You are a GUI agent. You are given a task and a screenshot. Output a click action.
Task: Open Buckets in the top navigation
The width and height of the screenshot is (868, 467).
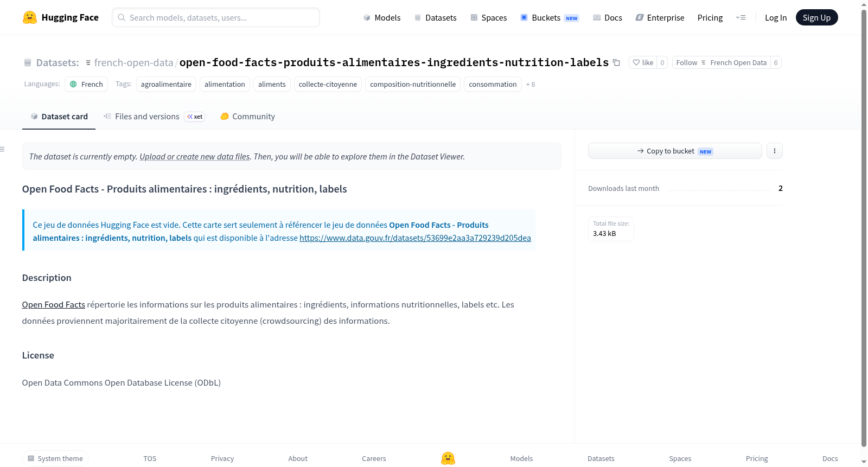(x=550, y=17)
